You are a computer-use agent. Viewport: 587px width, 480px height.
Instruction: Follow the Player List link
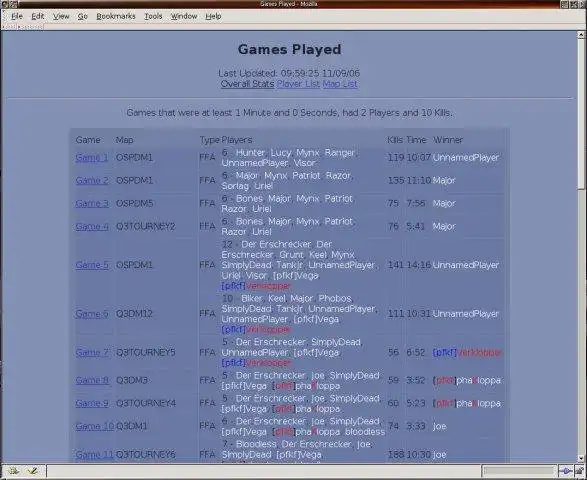298,84
